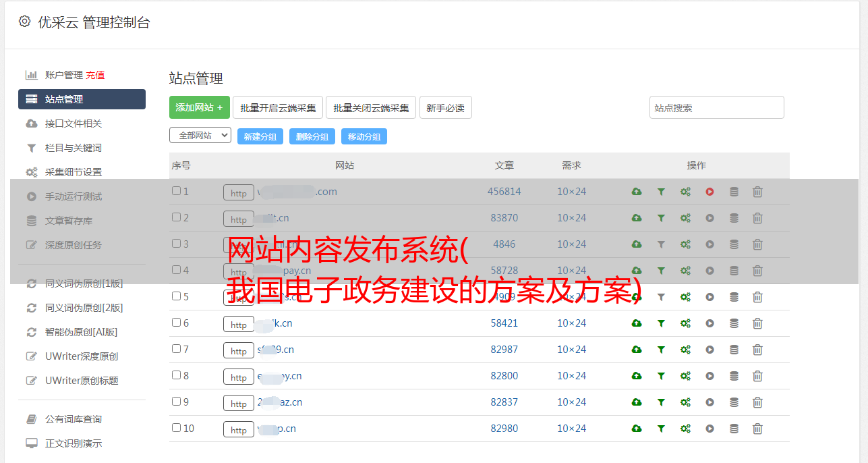Screen dimensions: 868x463
Task: Click the cloud upload icon in row 6
Action: point(637,323)
